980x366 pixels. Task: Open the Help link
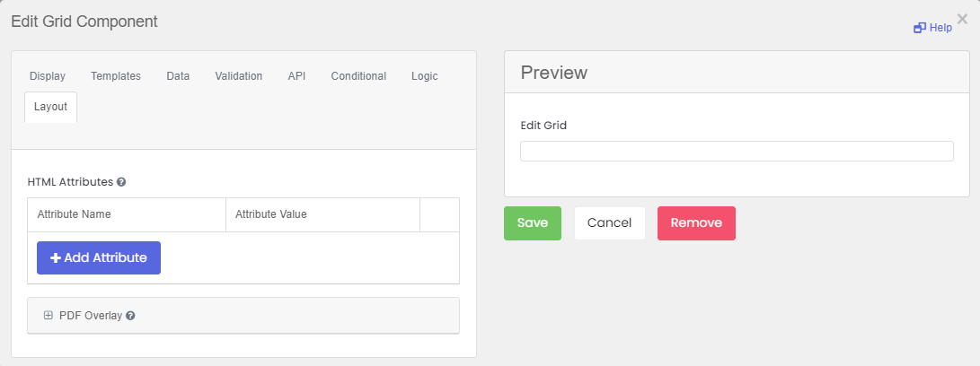[x=932, y=28]
